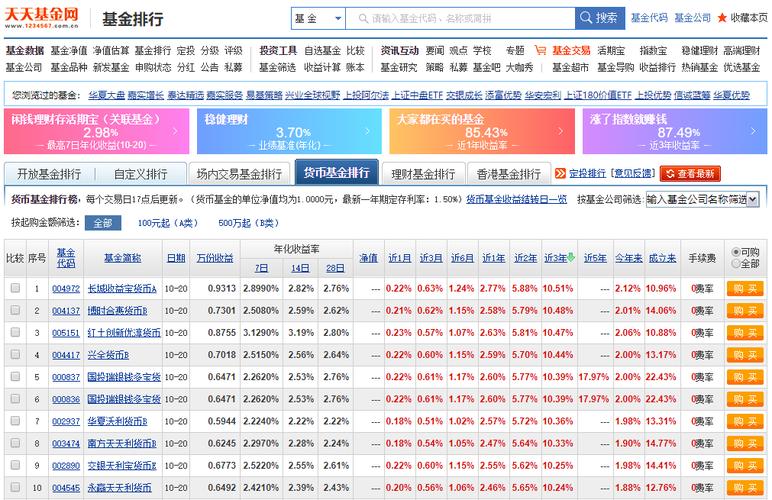This screenshot has width=772, height=500.
Task: Sort by the 万份收益 column header
Action: (215, 258)
